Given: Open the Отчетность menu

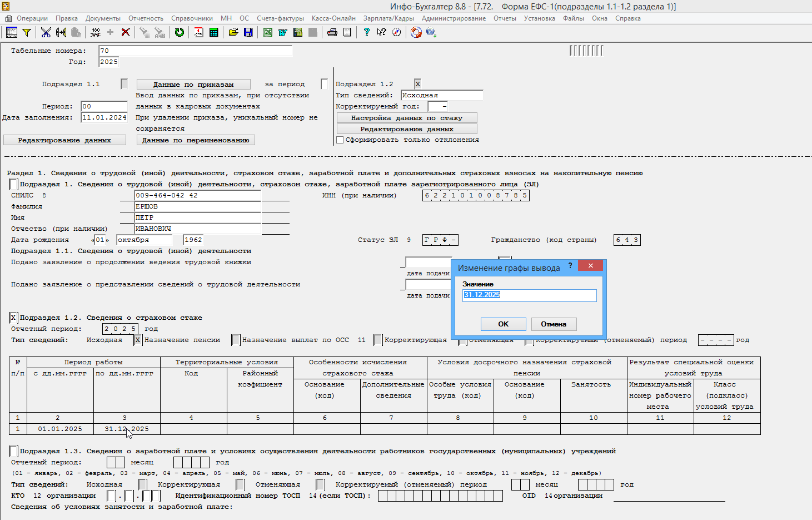Looking at the screenshot, I should click(x=146, y=18).
